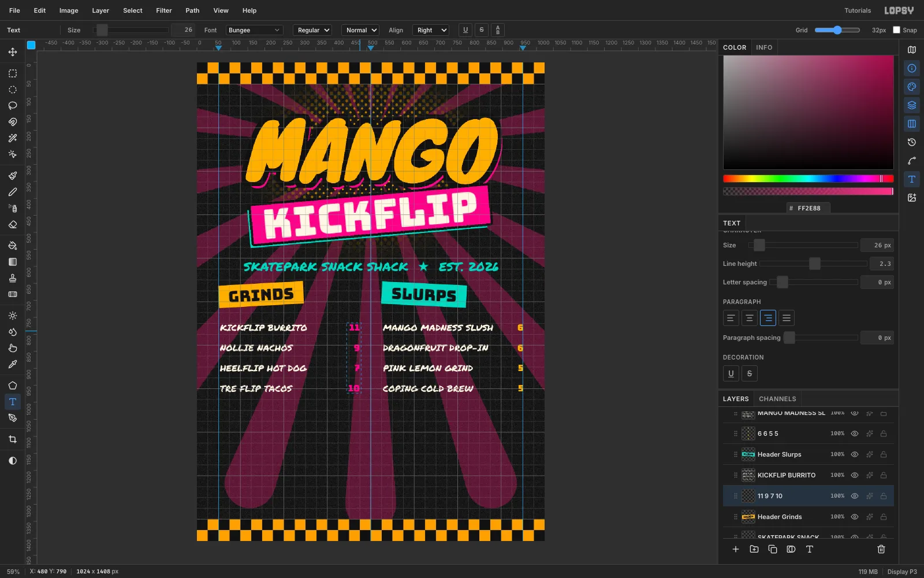Add a layer mask
Viewport: 924px width, 578px height.
coord(791,549)
